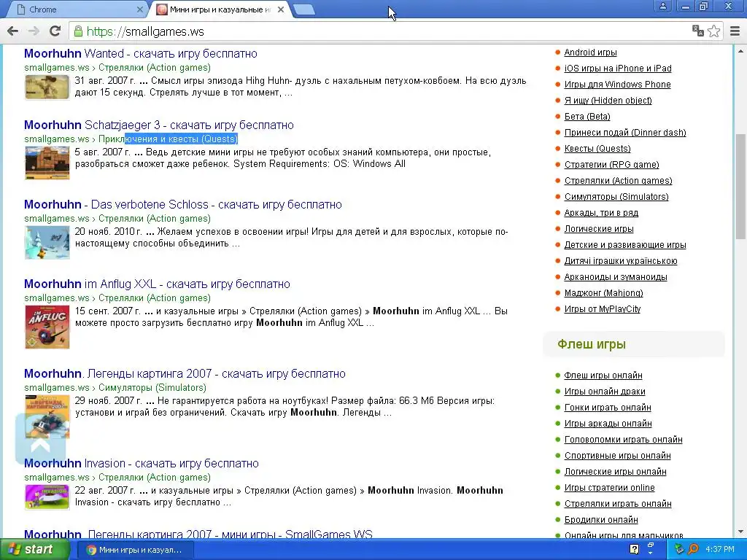Open Игры аркады онлайн link
The width and height of the screenshot is (747, 560).
[608, 424]
